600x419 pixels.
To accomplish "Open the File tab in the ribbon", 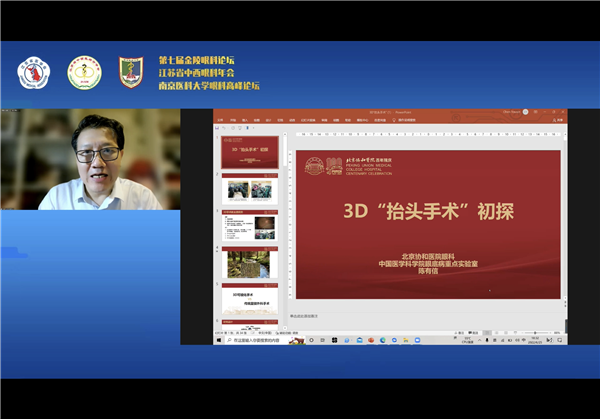I will (222, 122).
